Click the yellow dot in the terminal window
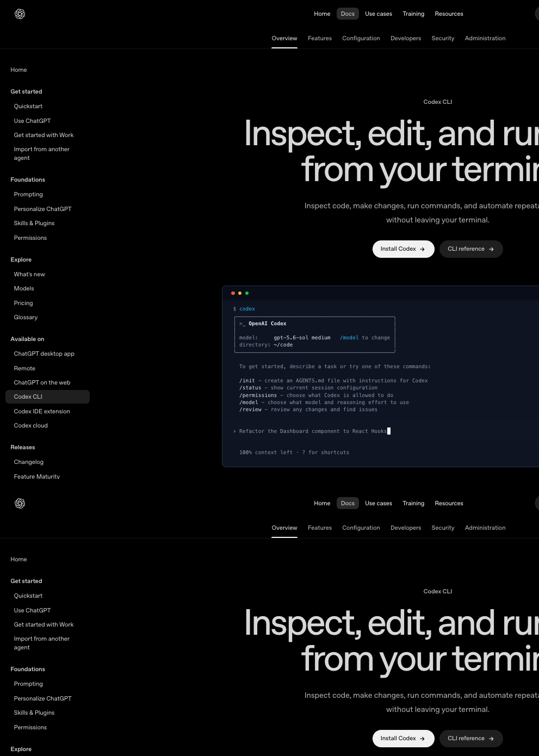Viewport: 539px width, 756px height. point(240,293)
